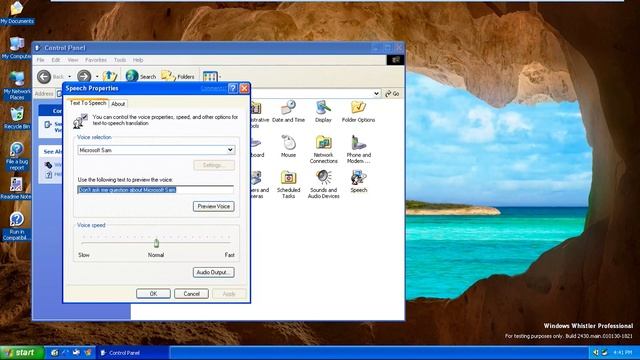Toggle the Folders pane button
The width and height of the screenshot is (640, 360).
coord(178,76)
